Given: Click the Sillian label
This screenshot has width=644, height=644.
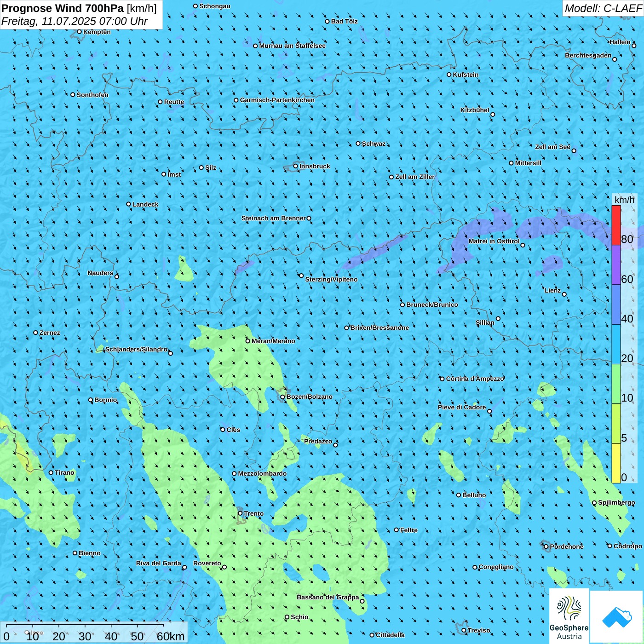Looking at the screenshot, I should 485,322.
